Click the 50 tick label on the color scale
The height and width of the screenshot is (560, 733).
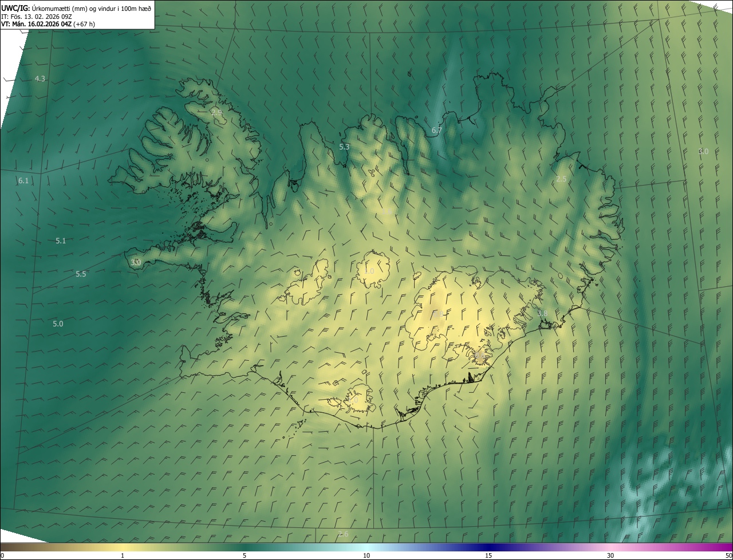[x=728, y=555]
